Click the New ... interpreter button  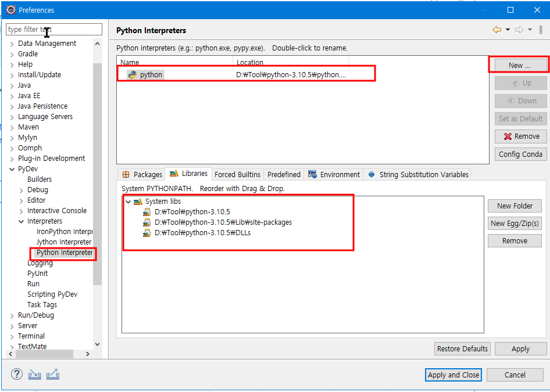520,66
